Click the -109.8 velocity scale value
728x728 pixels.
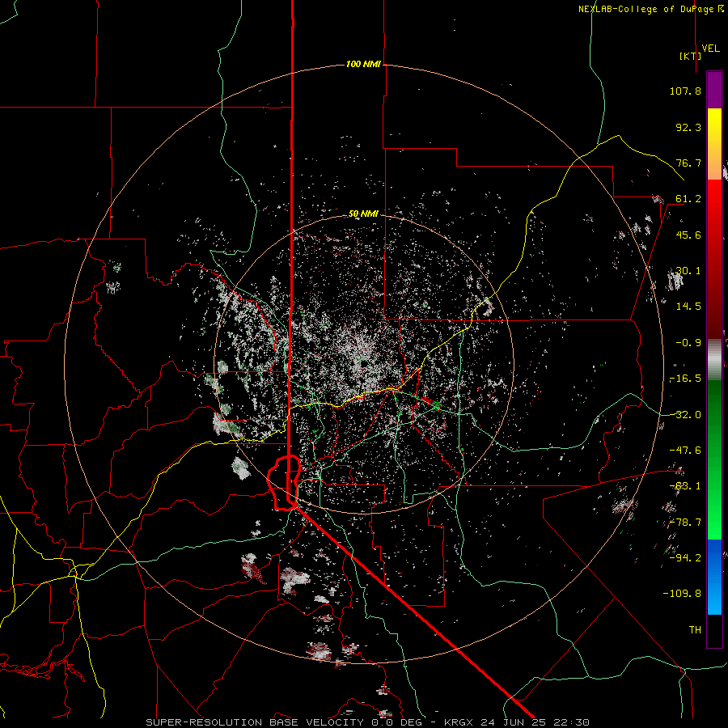click(682, 594)
